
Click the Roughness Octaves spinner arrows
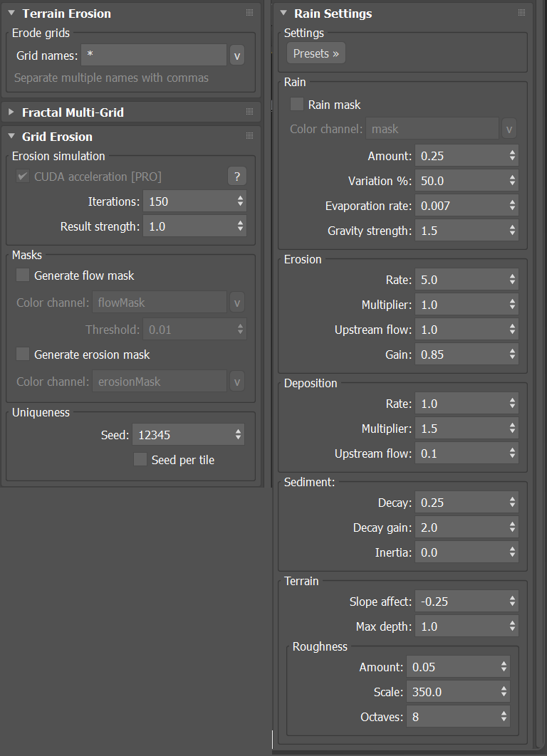click(504, 716)
